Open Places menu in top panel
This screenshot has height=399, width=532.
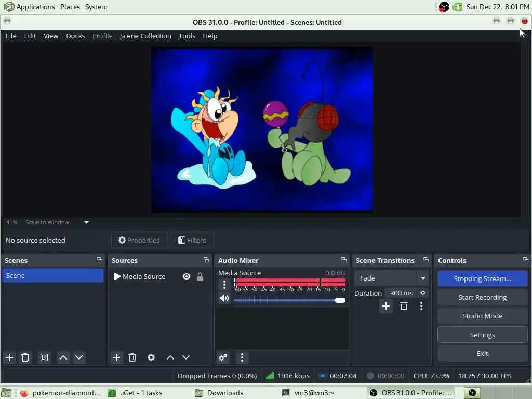(70, 7)
